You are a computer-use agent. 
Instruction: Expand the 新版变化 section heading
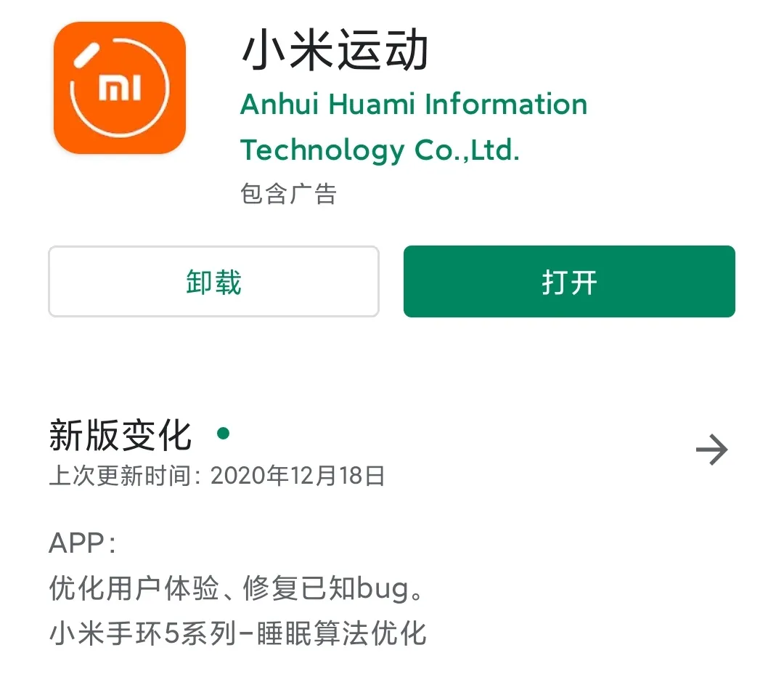pyautogui.click(x=120, y=435)
